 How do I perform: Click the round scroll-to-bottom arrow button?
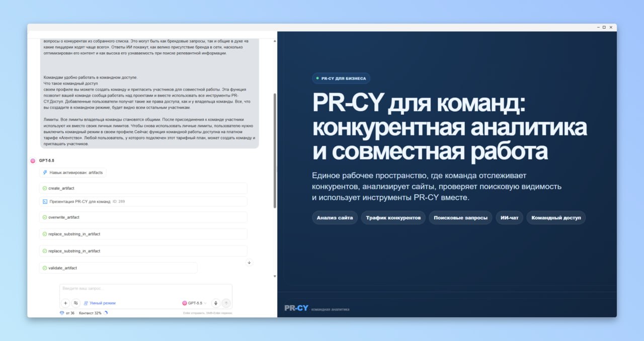click(249, 263)
